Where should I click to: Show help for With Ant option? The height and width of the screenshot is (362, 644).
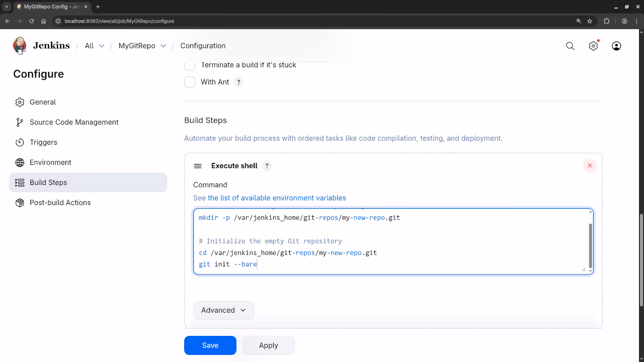click(239, 82)
